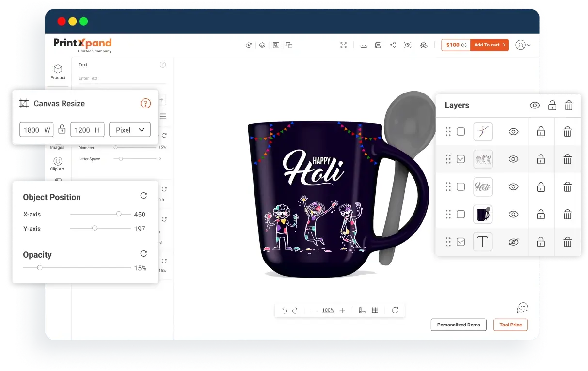This screenshot has height=371, width=588.
Task: Check the flag bunting layer checkbox
Action: pos(461,132)
